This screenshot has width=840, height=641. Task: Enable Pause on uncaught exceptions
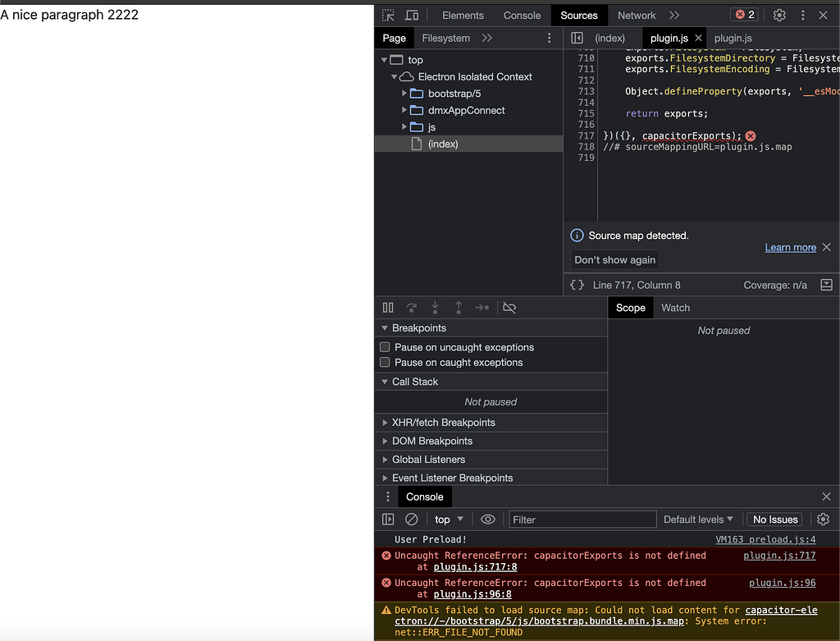click(386, 347)
